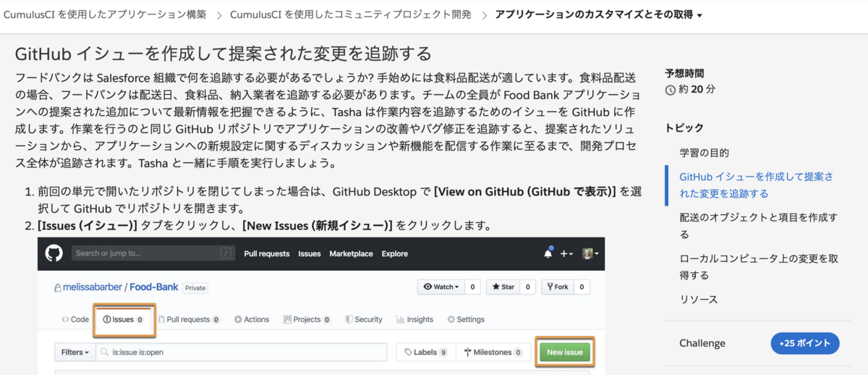Go to topic 配送のオブジェクトと項目を作成する
868x375 pixels.
pos(759,226)
